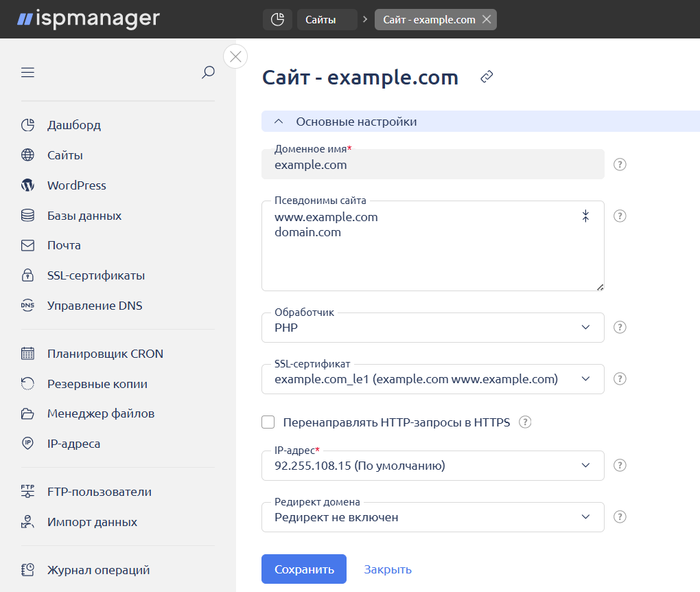The image size is (700, 592).
Task: Click help icon next to Псевдонимы сайта
Action: [620, 216]
